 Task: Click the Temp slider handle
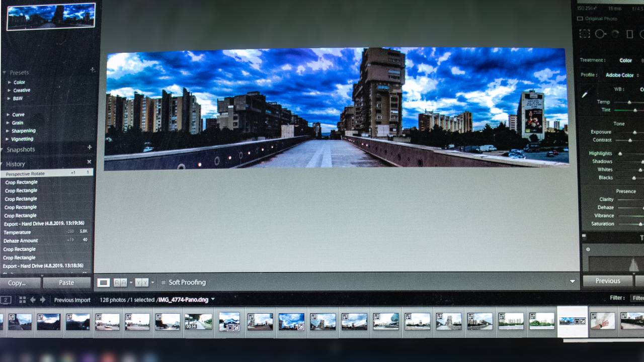[629, 102]
